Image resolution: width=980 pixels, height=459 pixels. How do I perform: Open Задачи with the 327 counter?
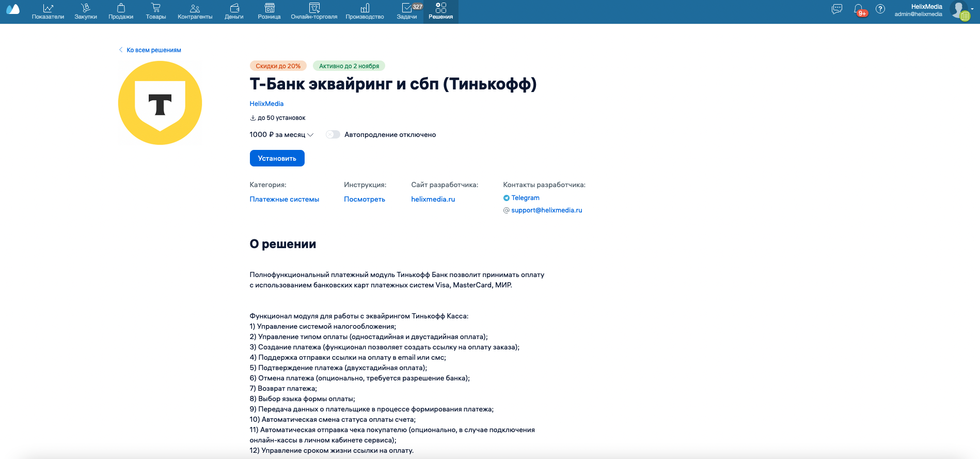tap(407, 11)
